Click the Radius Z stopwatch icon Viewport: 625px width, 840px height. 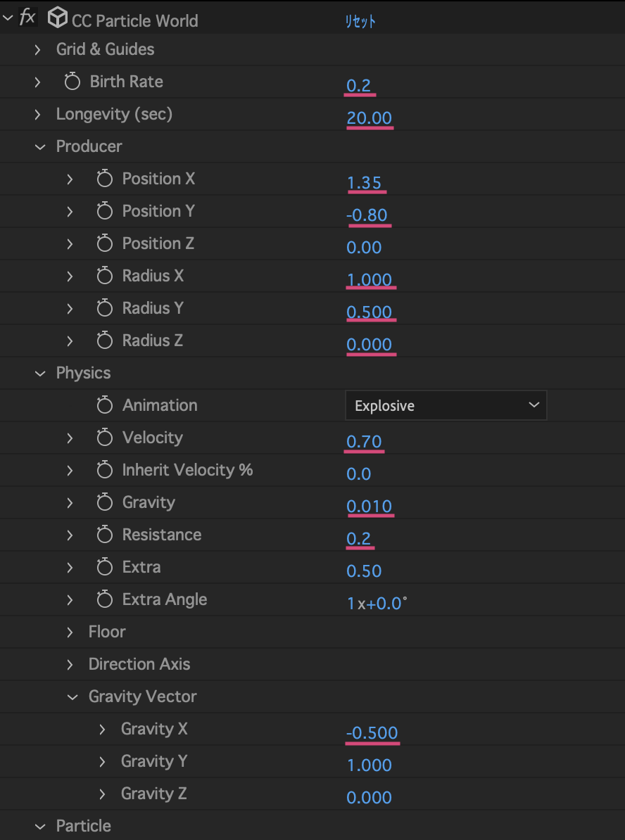104,341
